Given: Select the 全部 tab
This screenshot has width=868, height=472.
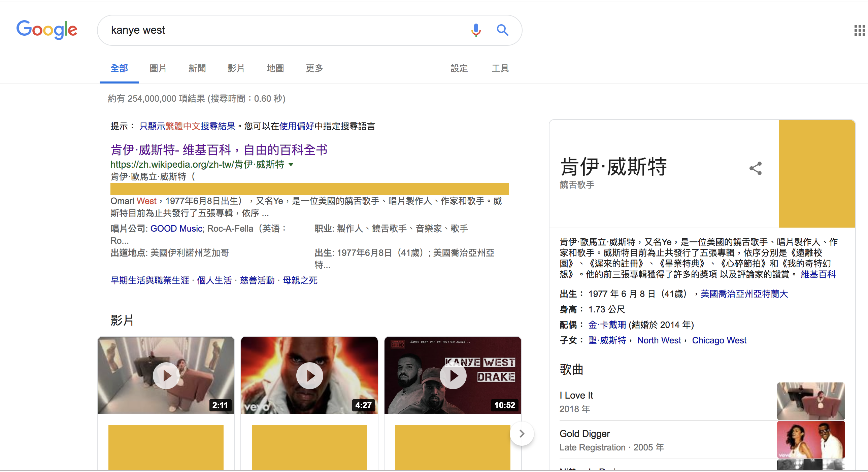Looking at the screenshot, I should [x=119, y=68].
